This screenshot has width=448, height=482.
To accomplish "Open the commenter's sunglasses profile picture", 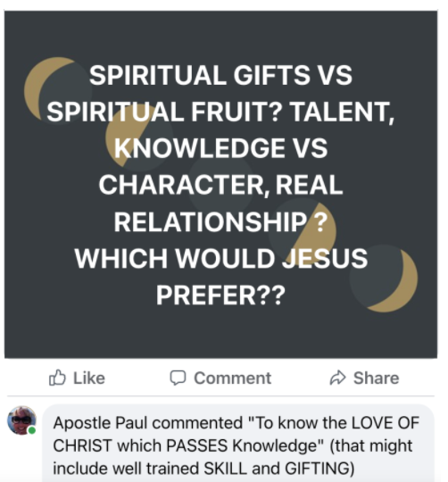I will tap(21, 420).
